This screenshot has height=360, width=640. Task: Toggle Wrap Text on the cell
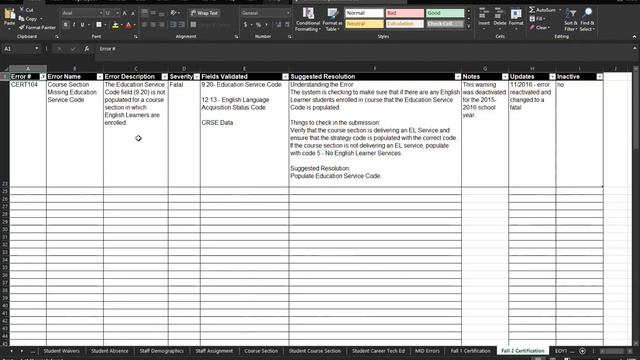pyautogui.click(x=204, y=13)
